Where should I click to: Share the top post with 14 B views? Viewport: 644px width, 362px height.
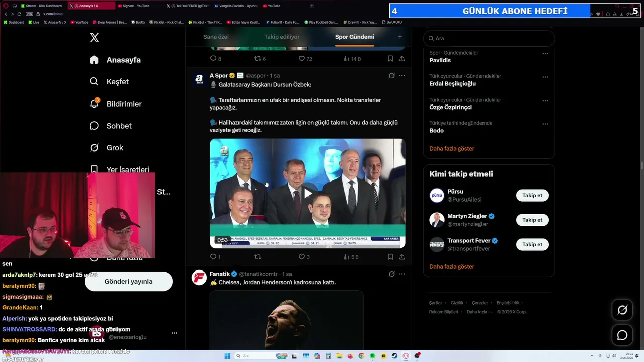(402, 59)
